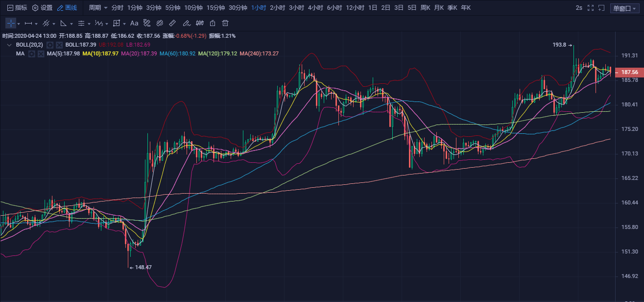Image resolution: width=644 pixels, height=302 pixels.
Task: Select the horizontal line segment tool
Action: 28,23
